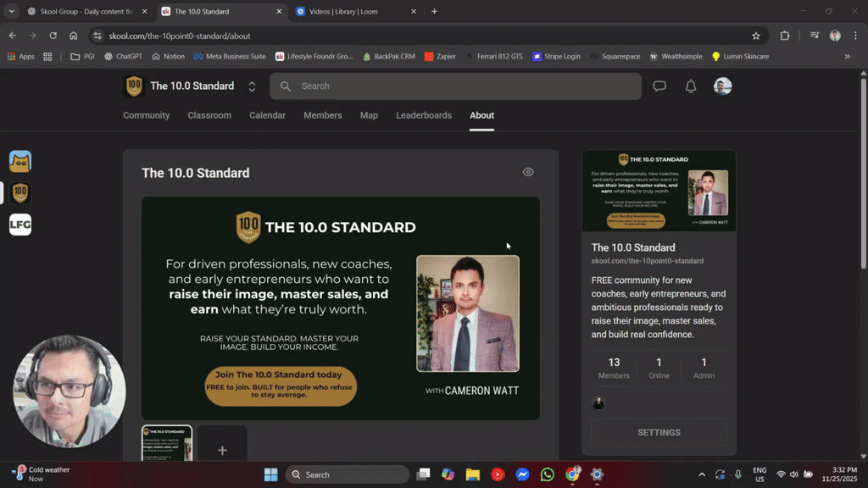The height and width of the screenshot is (488, 868).
Task: Click the address bar URL
Action: click(180, 36)
